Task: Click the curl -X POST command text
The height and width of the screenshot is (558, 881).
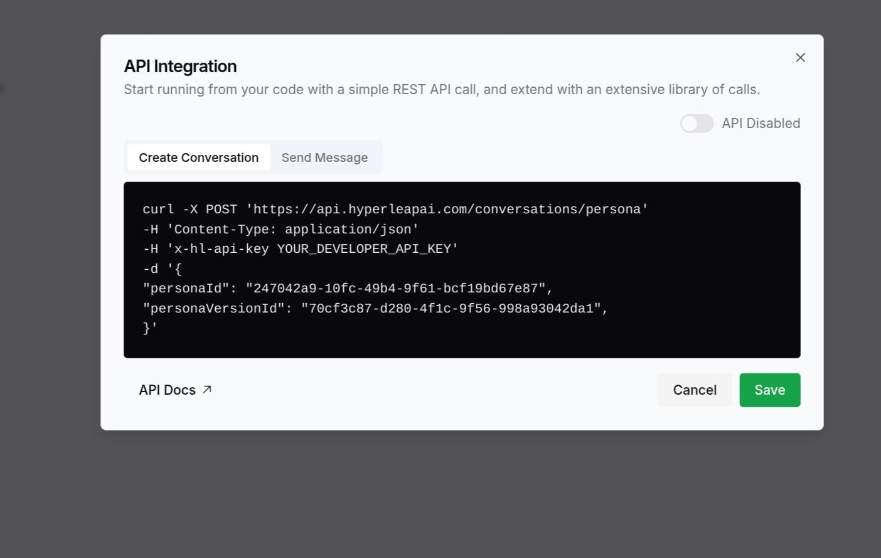Action: coord(189,209)
